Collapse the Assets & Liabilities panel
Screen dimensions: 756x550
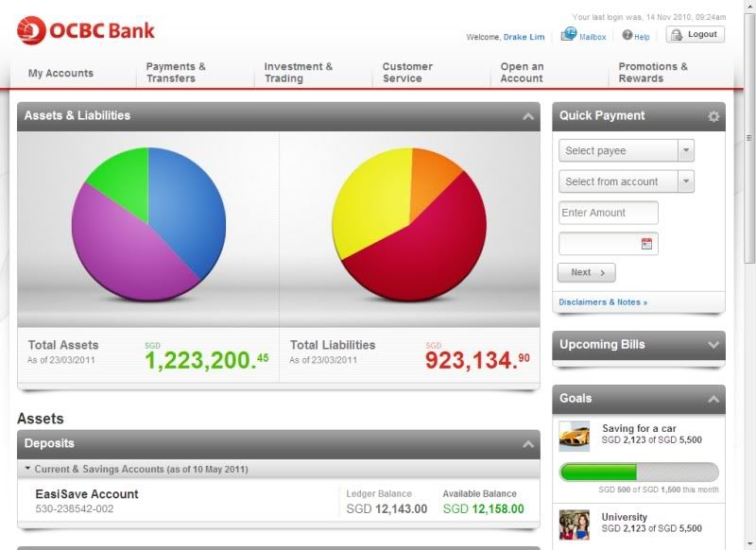[528, 116]
